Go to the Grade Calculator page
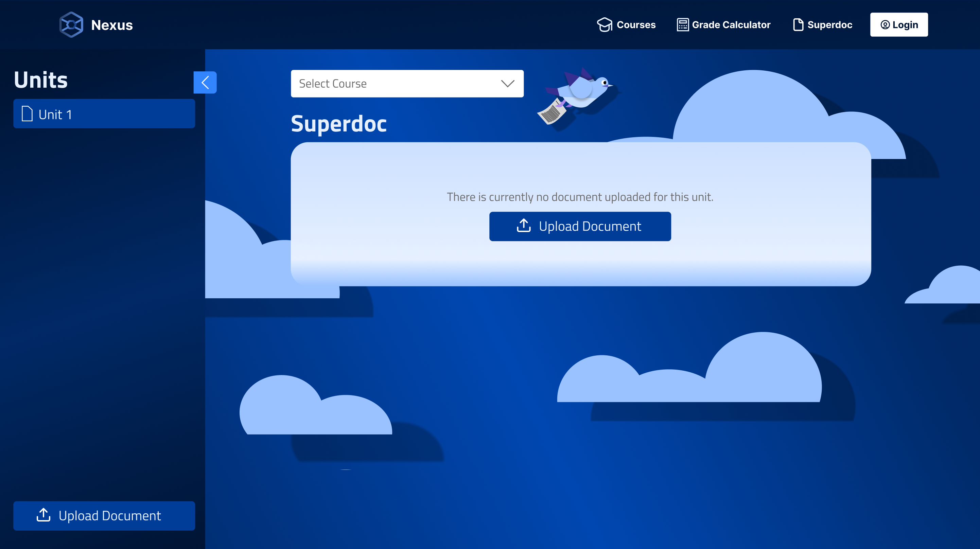This screenshot has width=980, height=549. (731, 25)
